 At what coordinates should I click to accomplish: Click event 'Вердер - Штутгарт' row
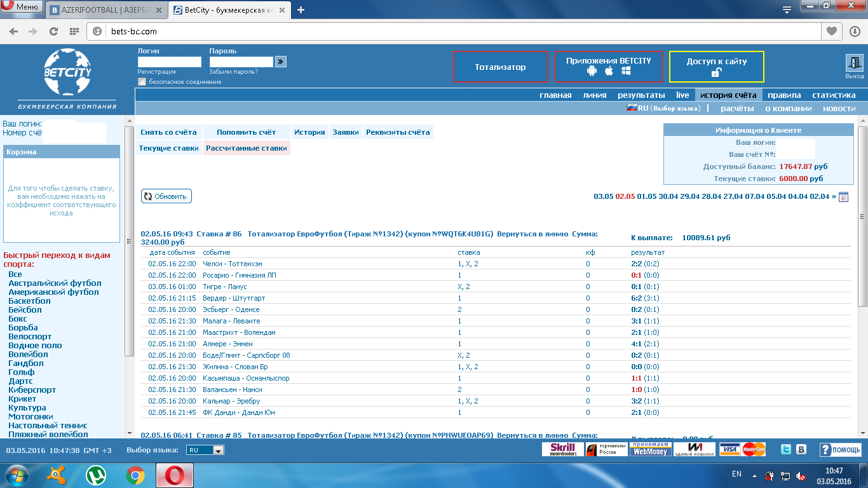tap(496, 298)
